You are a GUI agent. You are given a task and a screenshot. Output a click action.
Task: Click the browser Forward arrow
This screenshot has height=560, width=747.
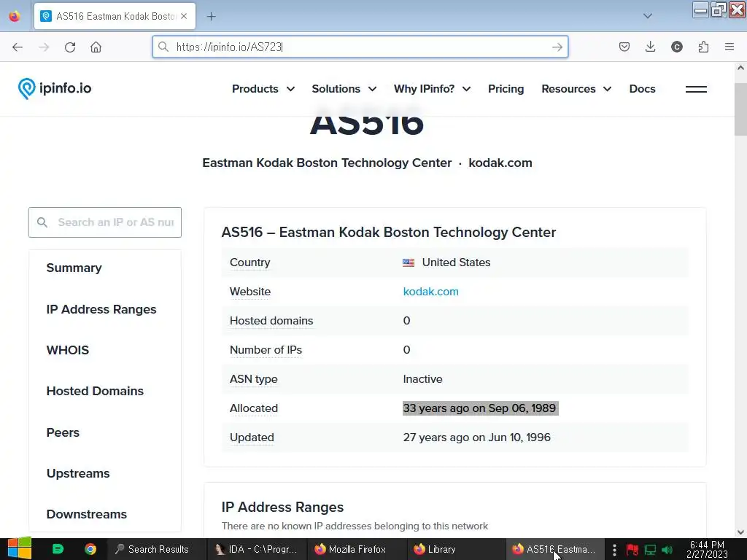click(44, 47)
